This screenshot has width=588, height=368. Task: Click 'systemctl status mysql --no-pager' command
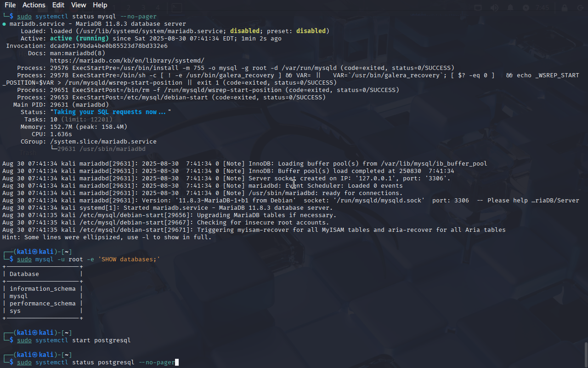87,17
